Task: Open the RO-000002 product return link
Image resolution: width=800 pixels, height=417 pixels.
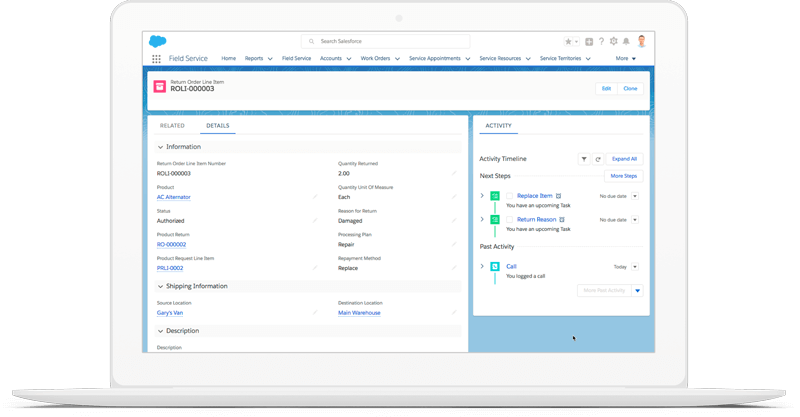Action: point(171,244)
